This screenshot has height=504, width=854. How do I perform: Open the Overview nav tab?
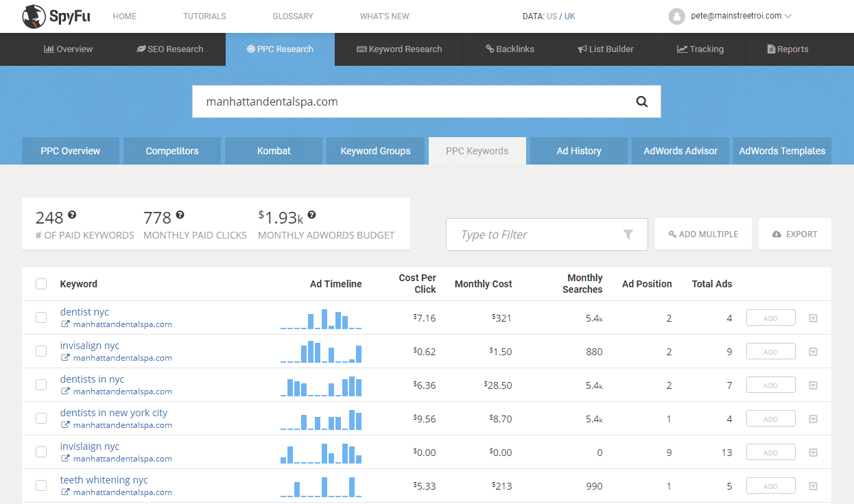point(68,49)
